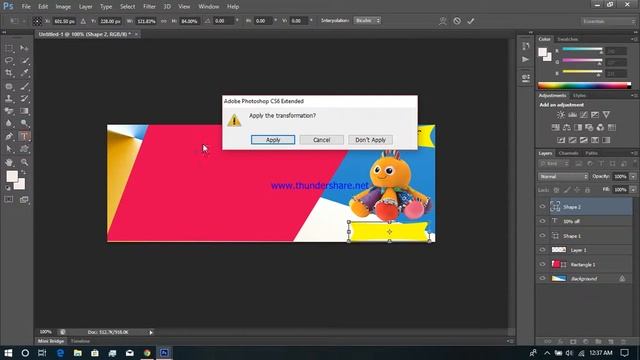Open the workspace Essentials dropdown

[x=608, y=21]
